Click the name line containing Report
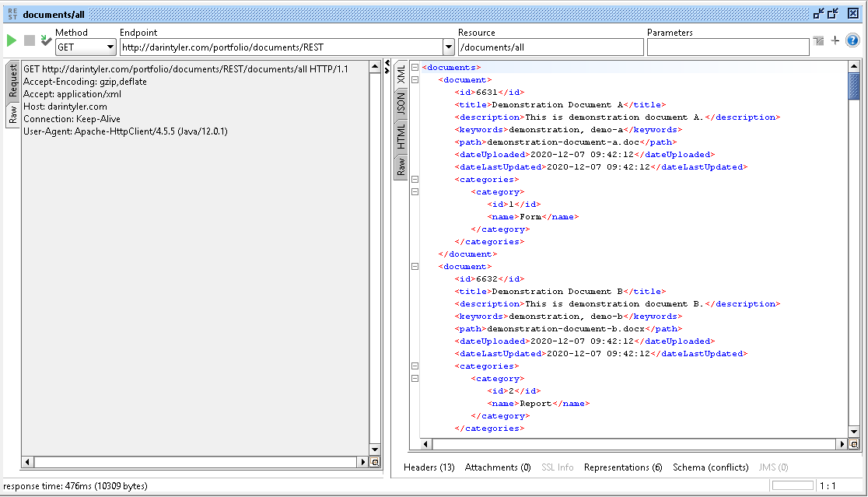 (539, 404)
